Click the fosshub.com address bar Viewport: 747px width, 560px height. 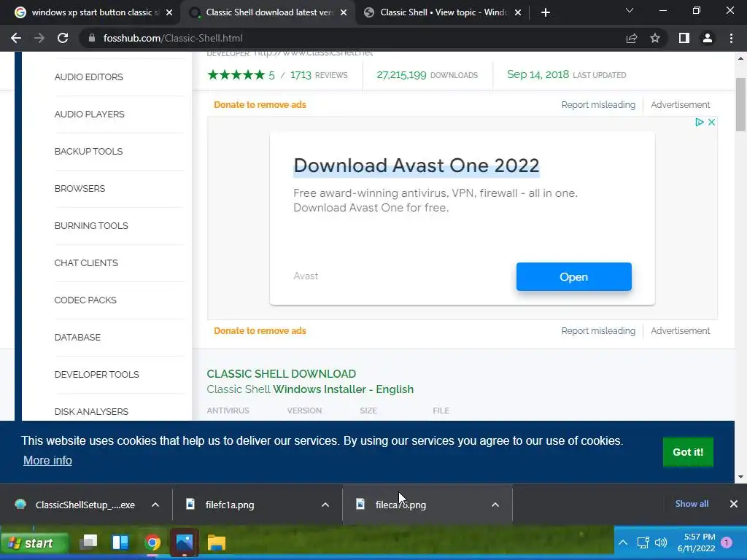click(x=352, y=38)
